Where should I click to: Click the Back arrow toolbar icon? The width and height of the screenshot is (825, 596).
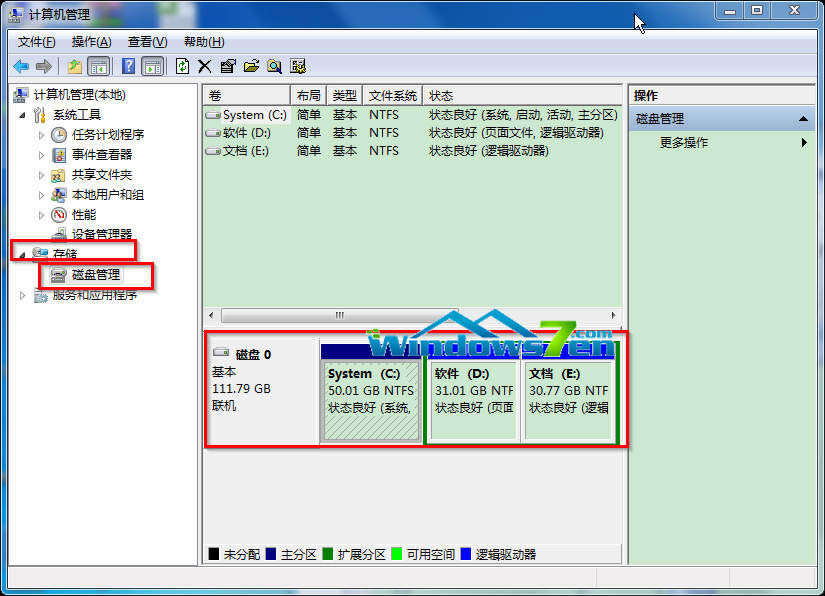20,66
